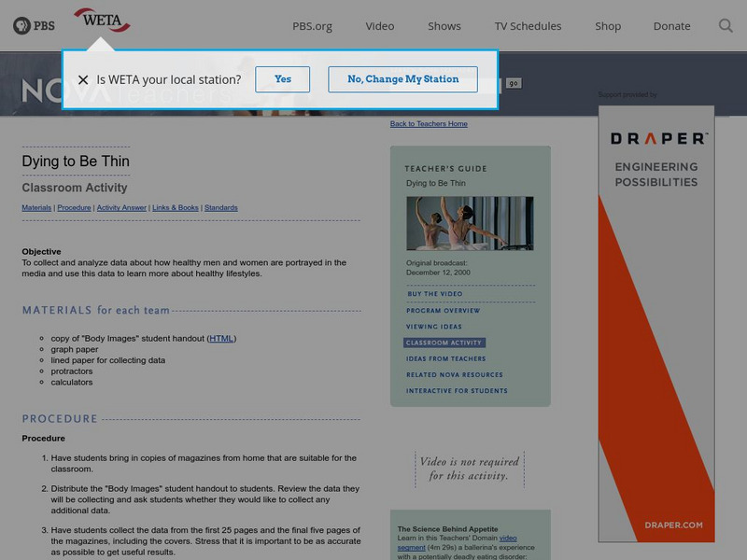Confirm WETA with the Yes button
The image size is (747, 560).
point(283,79)
